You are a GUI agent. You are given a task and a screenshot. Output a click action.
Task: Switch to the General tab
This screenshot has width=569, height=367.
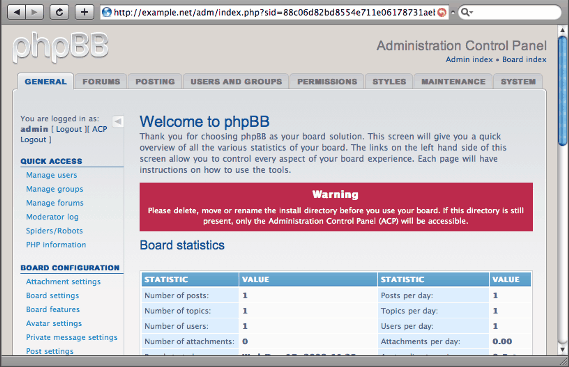tap(46, 82)
